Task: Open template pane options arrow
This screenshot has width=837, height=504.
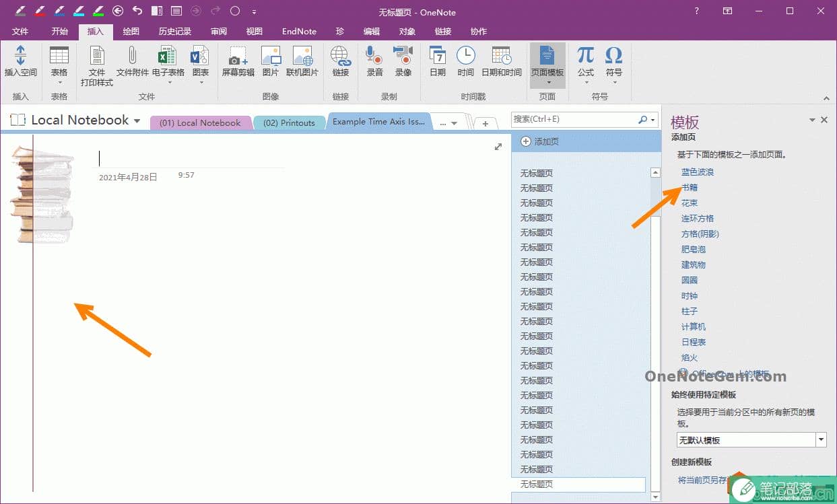Action: (x=812, y=120)
